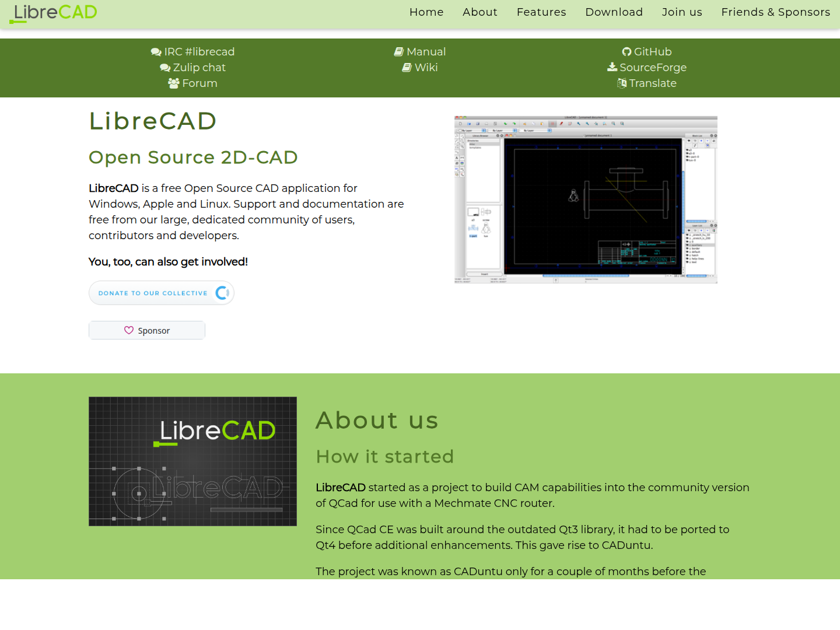Image resolution: width=840 pixels, height=630 pixels.
Task: Open the Home menu item
Action: 426,12
